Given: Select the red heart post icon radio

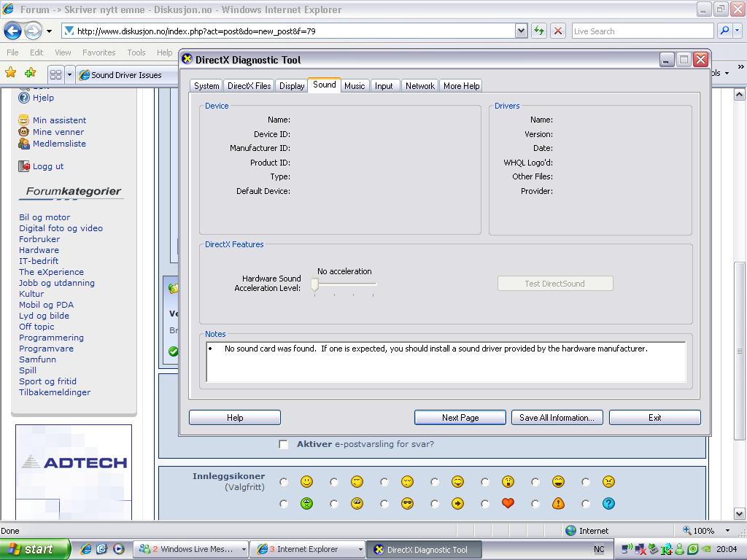Looking at the screenshot, I should click(x=485, y=503).
